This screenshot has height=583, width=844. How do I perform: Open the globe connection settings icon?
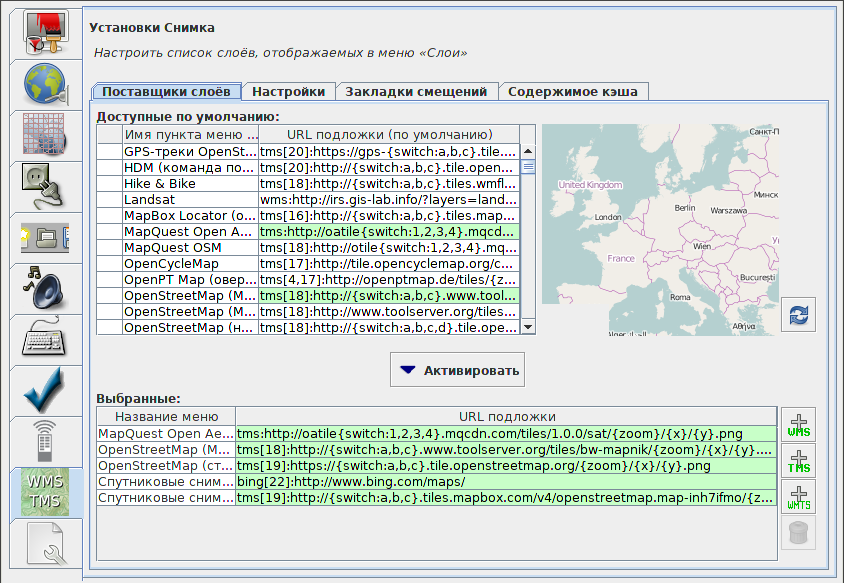pyautogui.click(x=46, y=85)
